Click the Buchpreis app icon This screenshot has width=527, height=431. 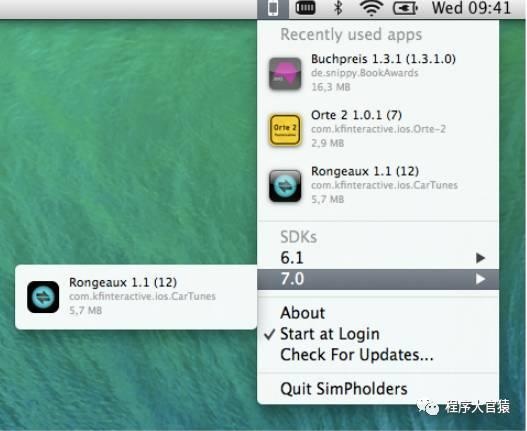pyautogui.click(x=285, y=74)
